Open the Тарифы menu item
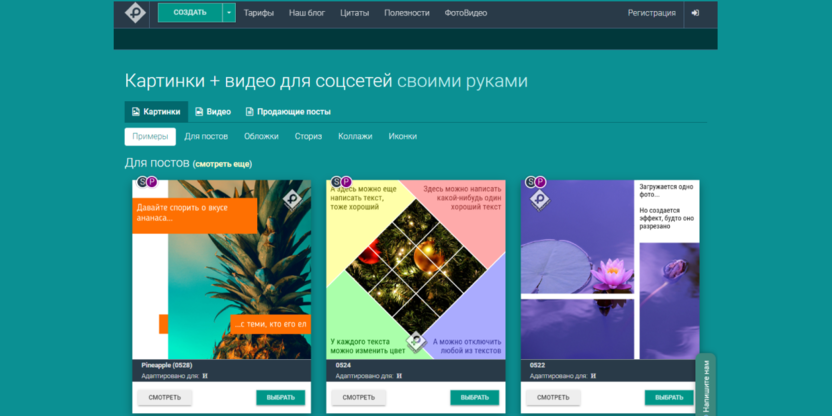This screenshot has height=416, width=832. pyautogui.click(x=259, y=13)
